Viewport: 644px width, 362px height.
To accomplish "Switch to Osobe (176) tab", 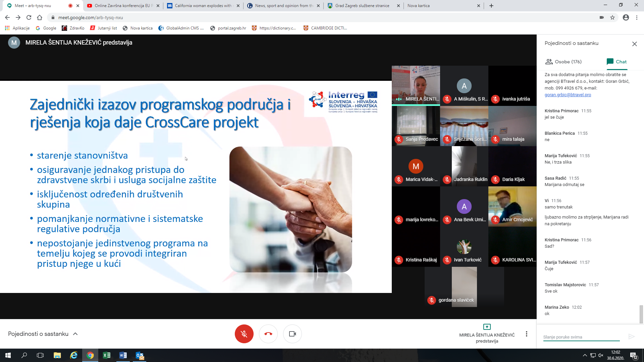I will [563, 62].
